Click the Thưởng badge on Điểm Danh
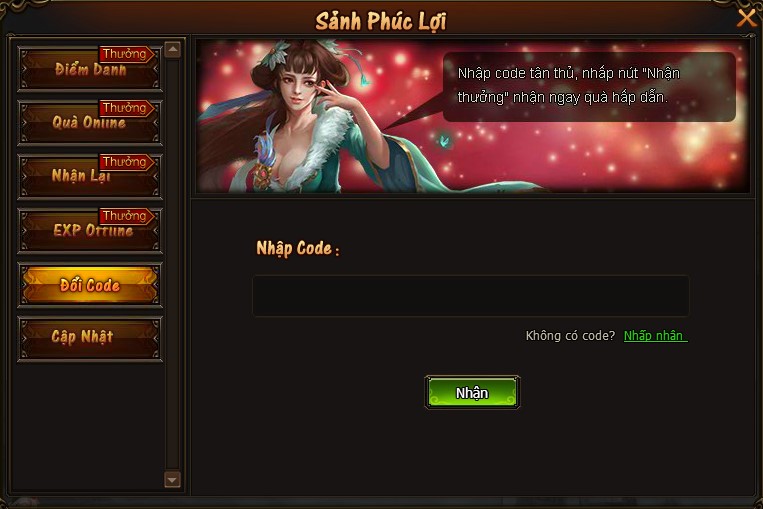Viewport: 763px width, 509px height. tap(127, 54)
